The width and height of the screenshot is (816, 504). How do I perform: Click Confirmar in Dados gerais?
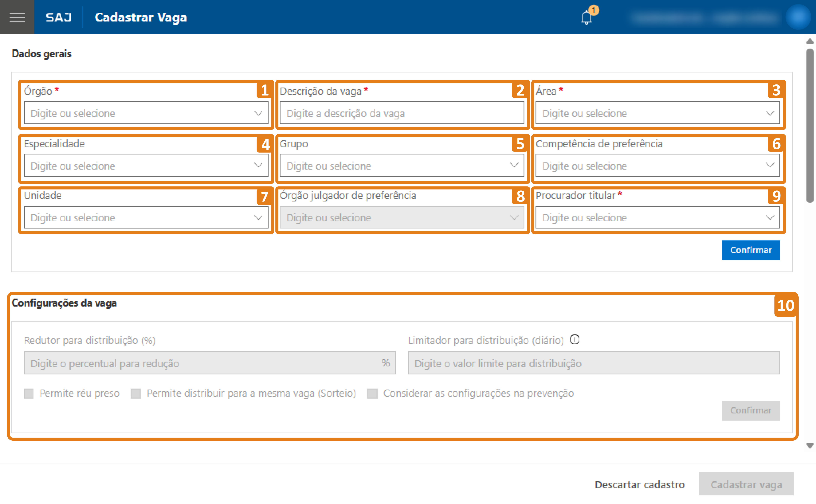click(751, 250)
